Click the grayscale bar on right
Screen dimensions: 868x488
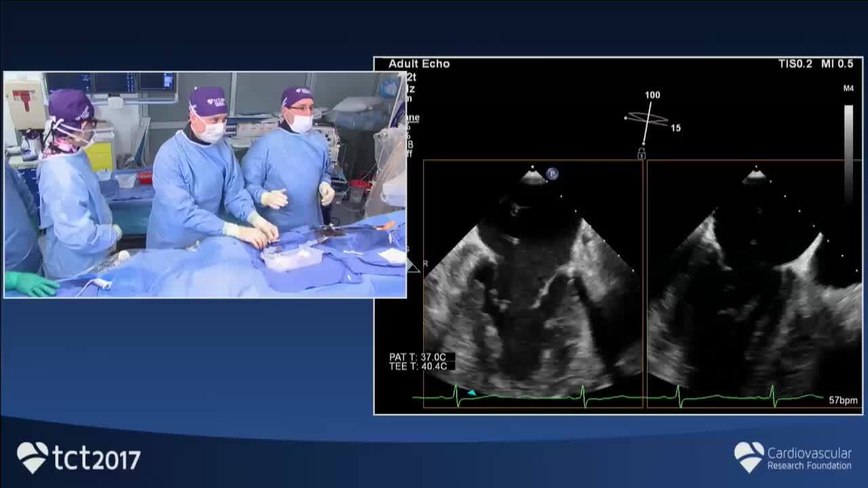[x=848, y=152]
